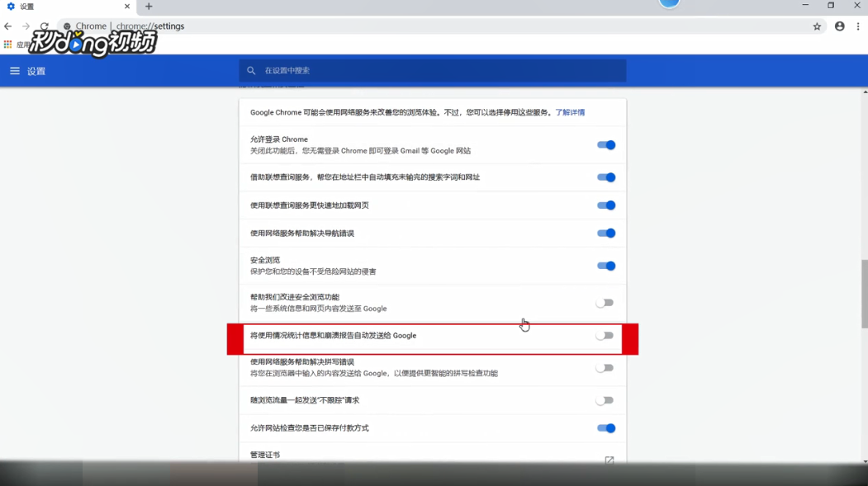Enable "不跟踪" request switch
The width and height of the screenshot is (868, 486).
(605, 400)
